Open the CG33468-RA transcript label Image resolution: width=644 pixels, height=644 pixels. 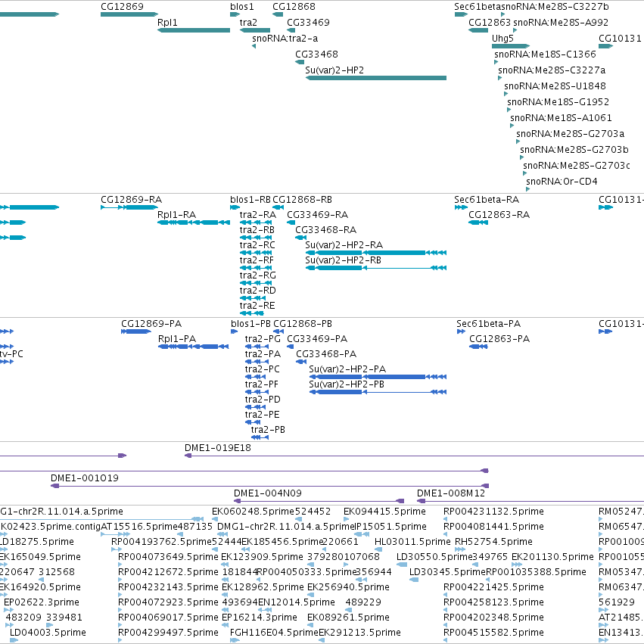[x=325, y=230]
